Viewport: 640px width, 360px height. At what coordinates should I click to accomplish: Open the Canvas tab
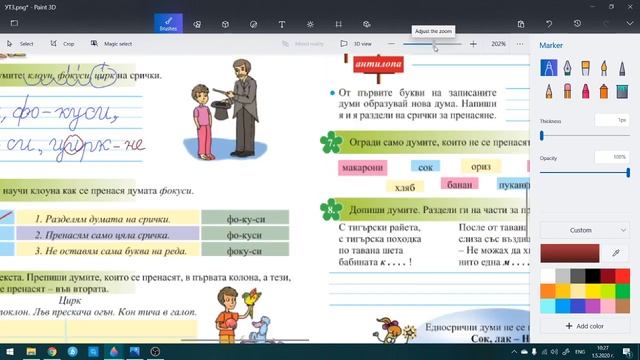tap(338, 24)
